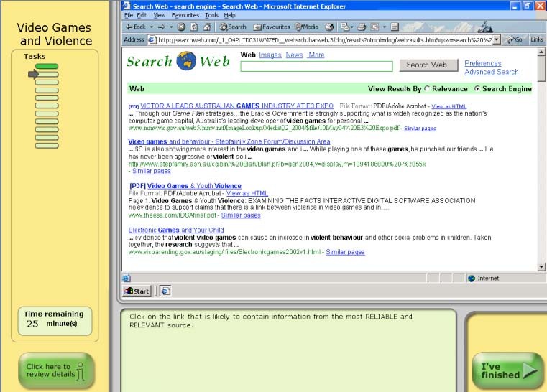Switch to Images search
547x392 pixels.
(270, 55)
